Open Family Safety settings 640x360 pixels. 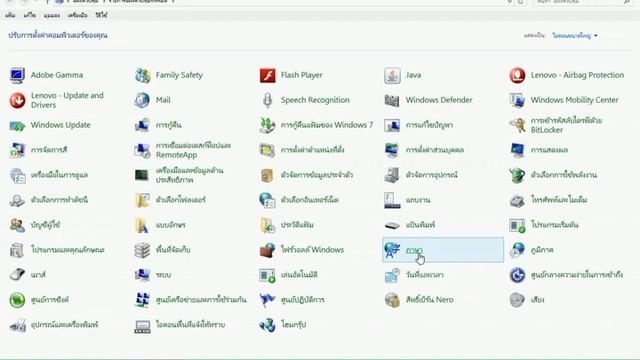[x=179, y=75]
